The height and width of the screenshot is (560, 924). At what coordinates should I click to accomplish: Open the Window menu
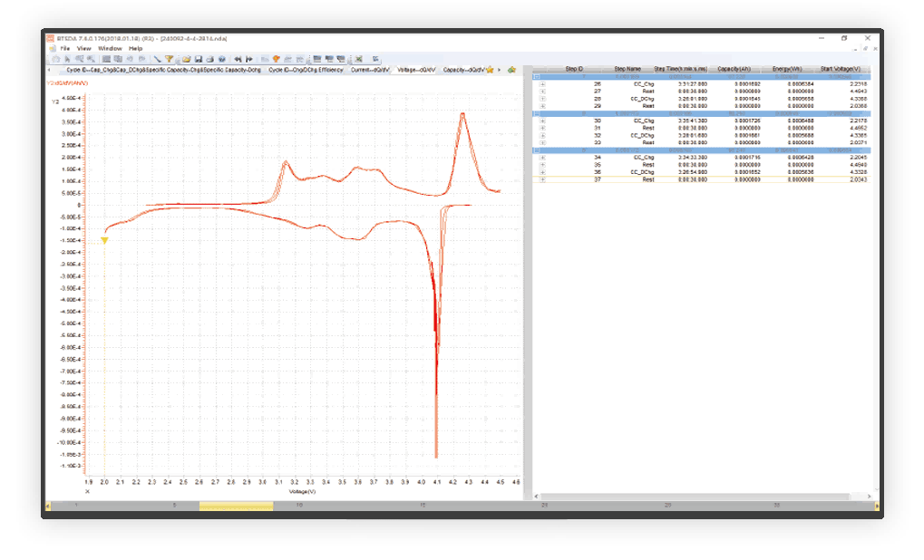coord(110,48)
